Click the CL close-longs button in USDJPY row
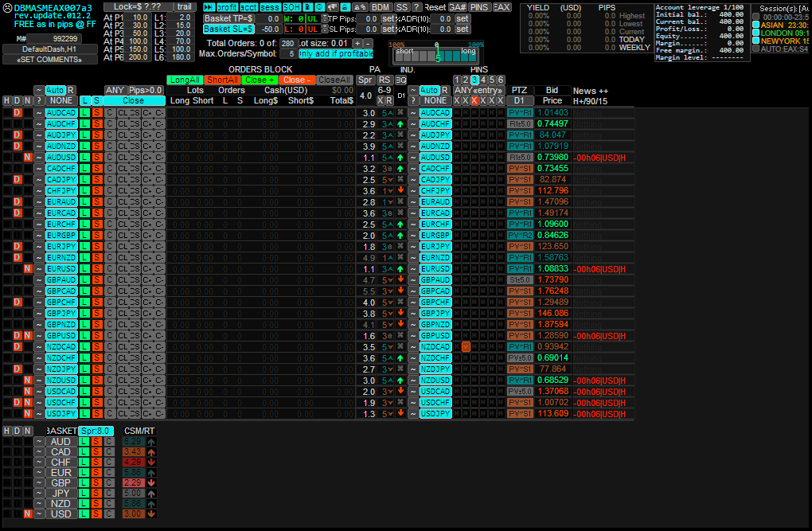Viewport: 812px width, 531px height. click(x=123, y=414)
